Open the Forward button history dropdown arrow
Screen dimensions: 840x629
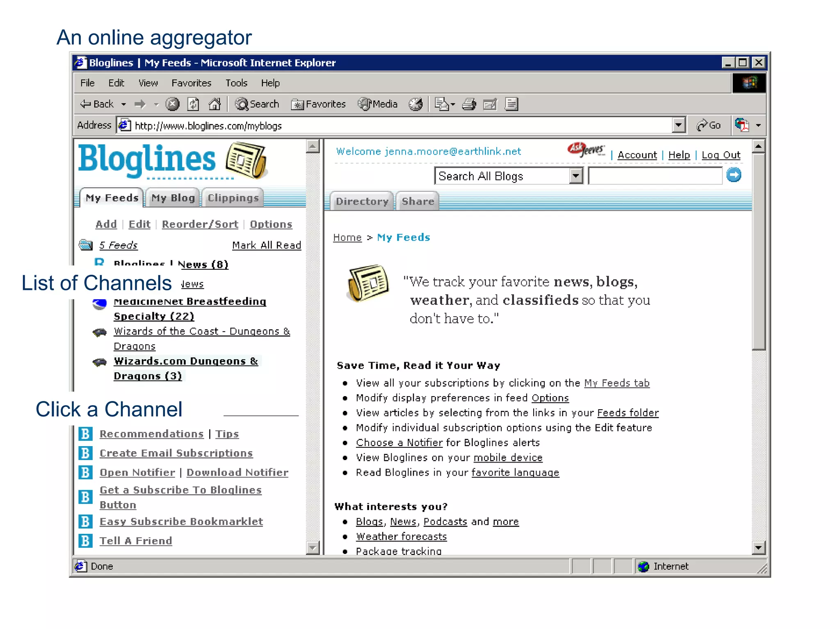click(156, 105)
